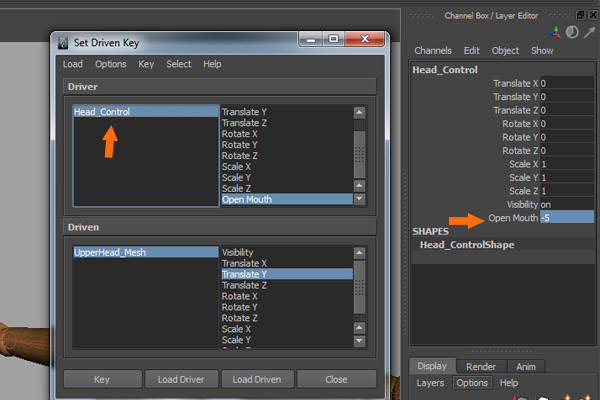Click the Load Driver button
This screenshot has height=400, width=600.
pos(181,379)
